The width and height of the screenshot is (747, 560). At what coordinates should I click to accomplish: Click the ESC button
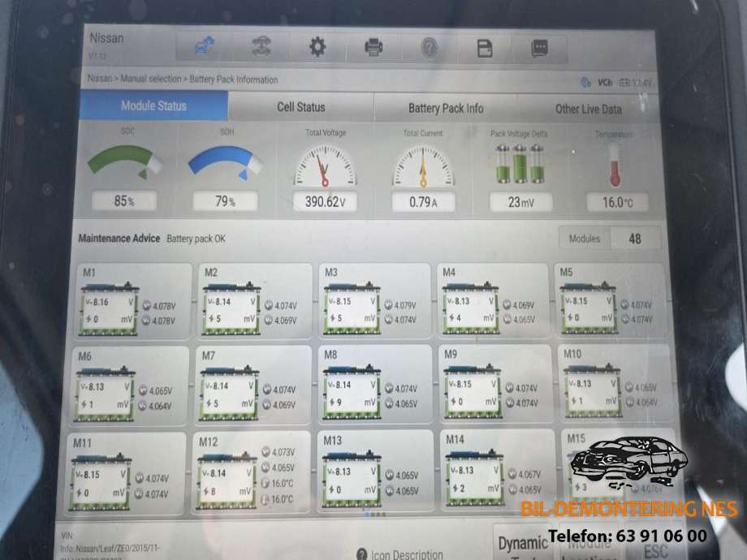pyautogui.click(x=656, y=550)
